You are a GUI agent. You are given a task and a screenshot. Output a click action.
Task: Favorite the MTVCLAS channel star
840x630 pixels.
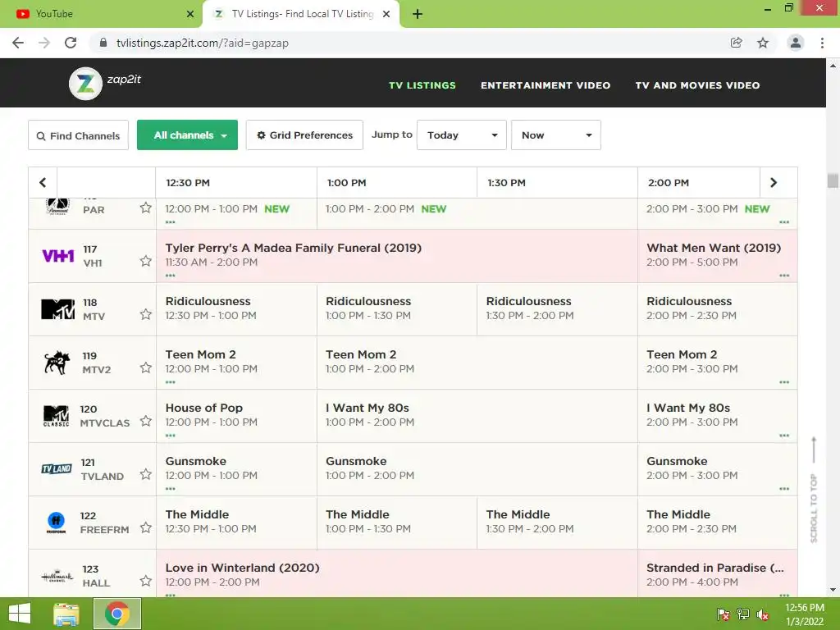tap(146, 421)
